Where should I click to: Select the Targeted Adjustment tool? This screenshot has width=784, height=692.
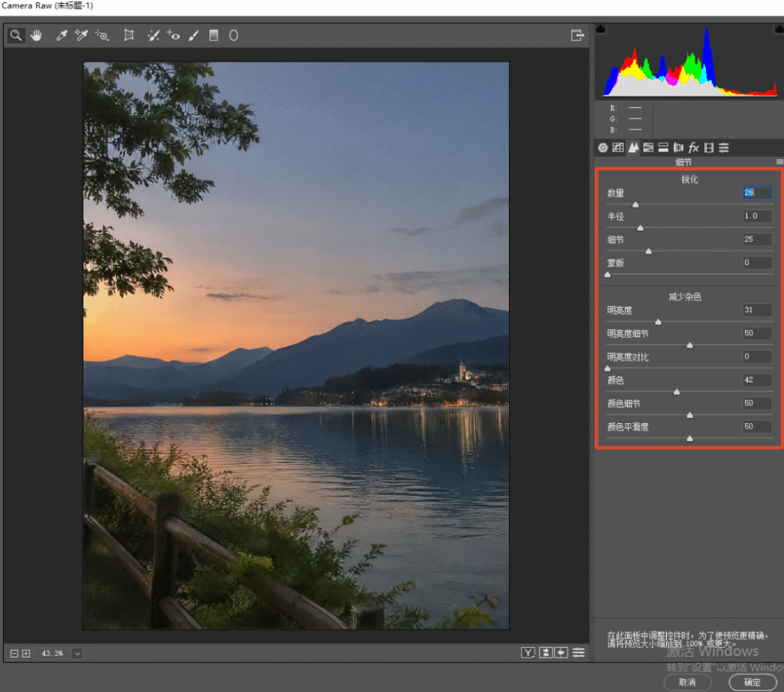tap(102, 35)
